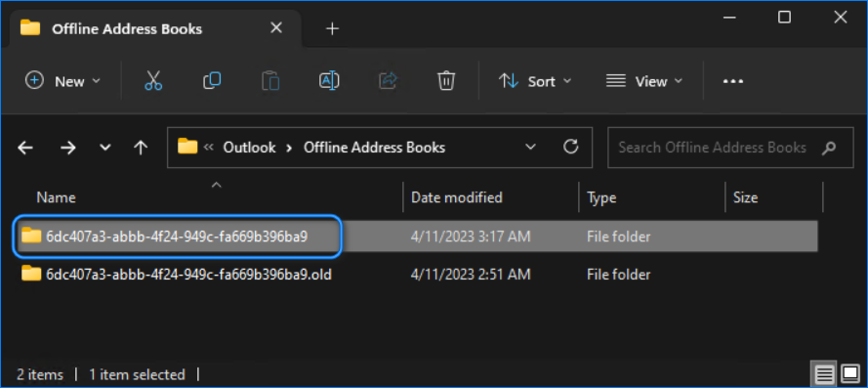The image size is (868, 388).
Task: Click date 4/11/2023 3:17 AM
Action: point(471,237)
